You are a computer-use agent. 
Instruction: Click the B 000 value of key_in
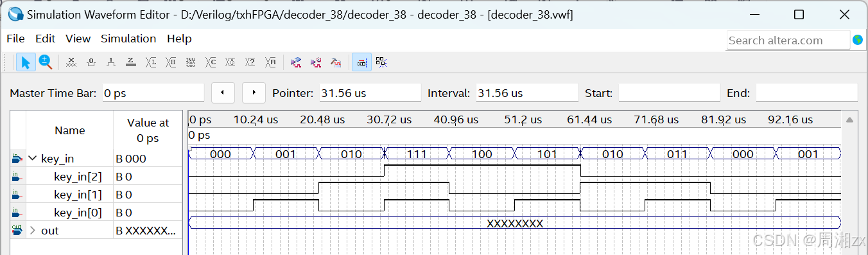(x=131, y=159)
